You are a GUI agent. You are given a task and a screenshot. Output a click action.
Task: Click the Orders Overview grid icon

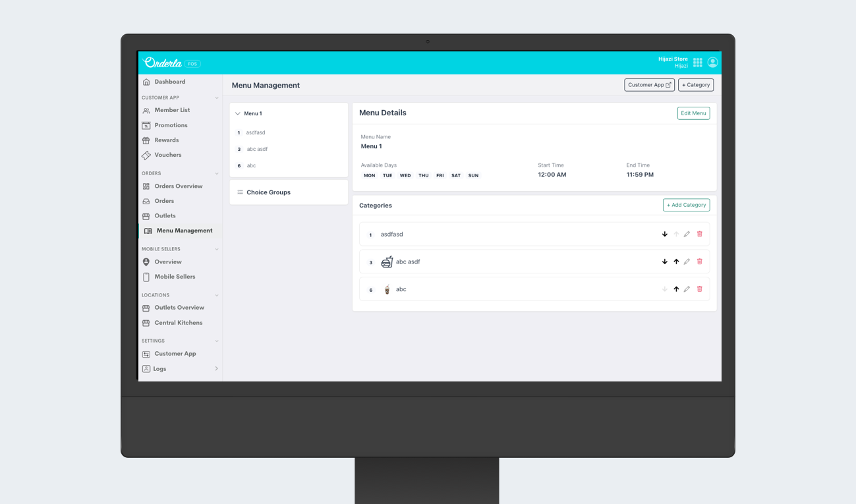[146, 186]
